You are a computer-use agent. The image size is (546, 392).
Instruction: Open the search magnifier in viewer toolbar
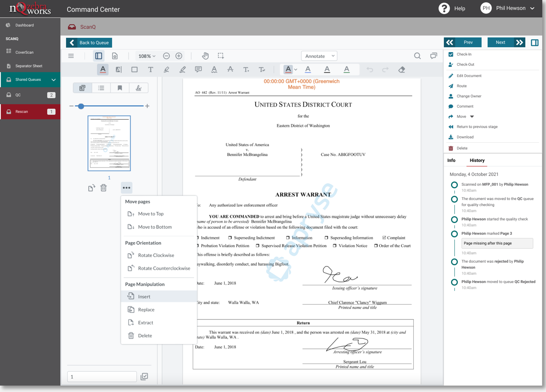[417, 56]
